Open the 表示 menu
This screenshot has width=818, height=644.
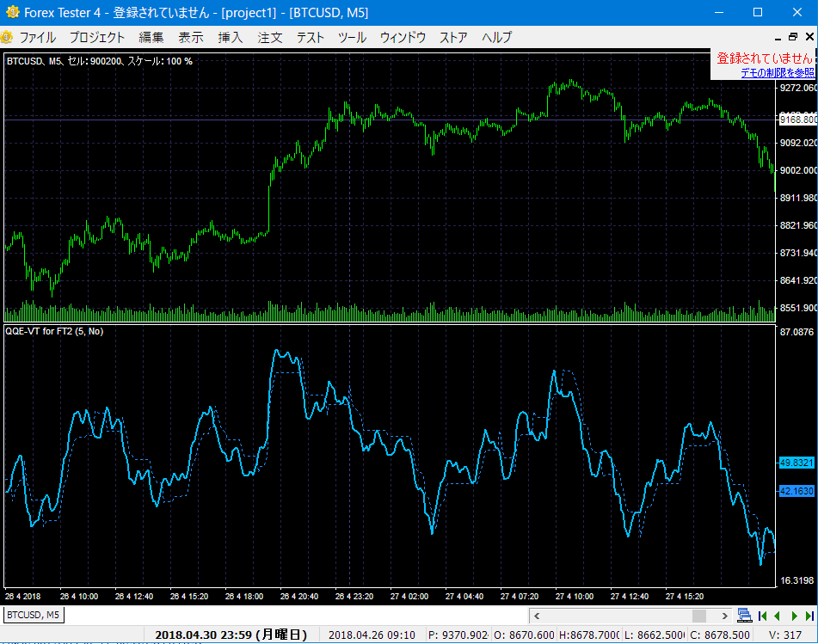[x=191, y=38]
